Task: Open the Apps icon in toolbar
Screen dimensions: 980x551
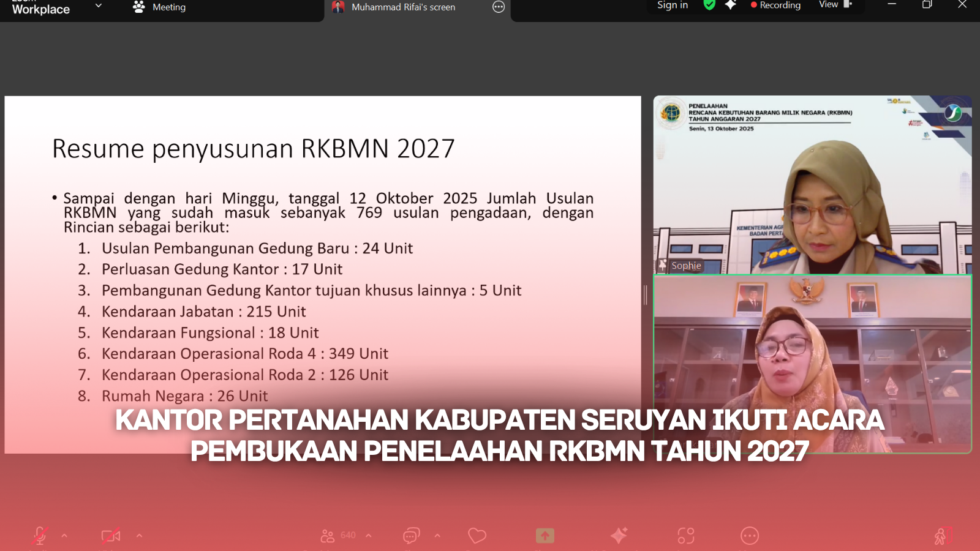Action: click(686, 536)
